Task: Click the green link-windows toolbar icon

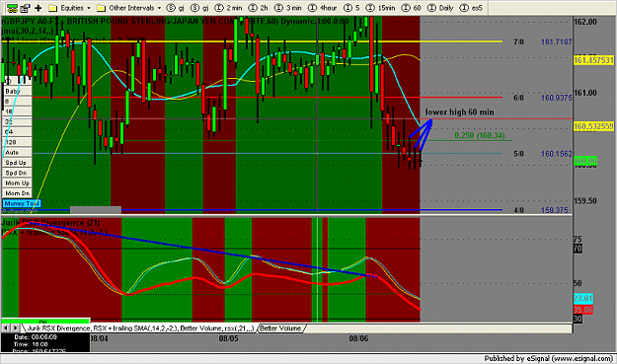Action: [12, 8]
